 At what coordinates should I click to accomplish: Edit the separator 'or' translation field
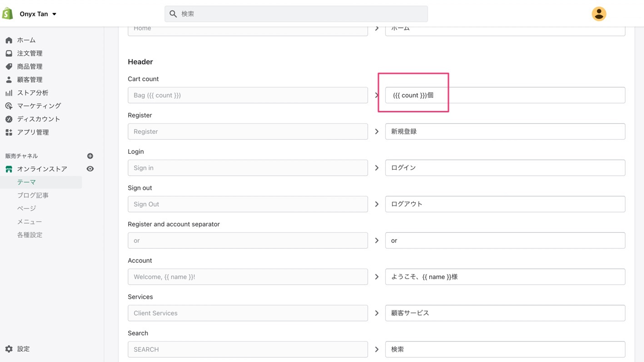(505, 240)
